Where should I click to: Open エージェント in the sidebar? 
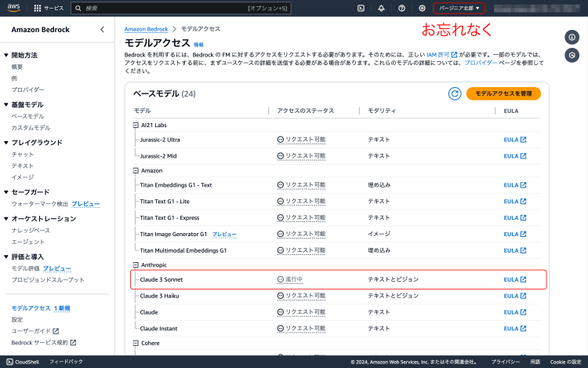[x=28, y=242]
